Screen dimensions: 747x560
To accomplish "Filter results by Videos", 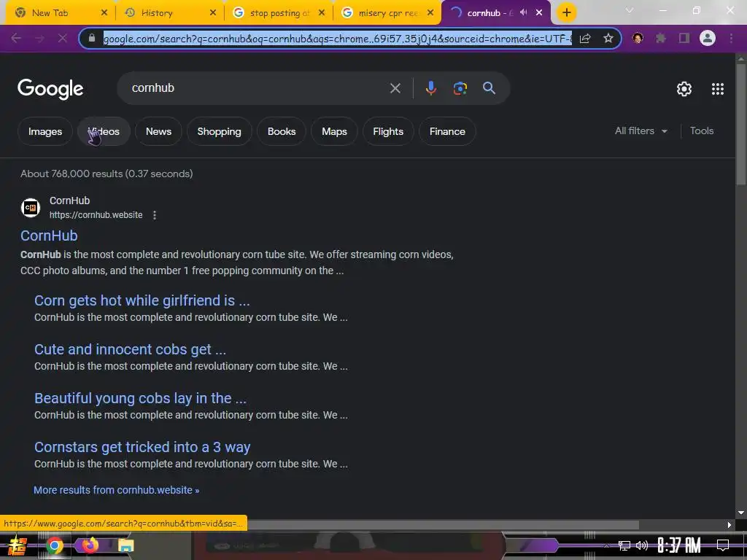I will pos(104,131).
